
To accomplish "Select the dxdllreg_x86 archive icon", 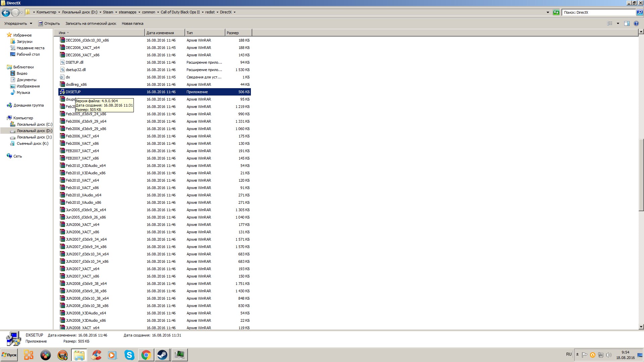I will [x=62, y=84].
